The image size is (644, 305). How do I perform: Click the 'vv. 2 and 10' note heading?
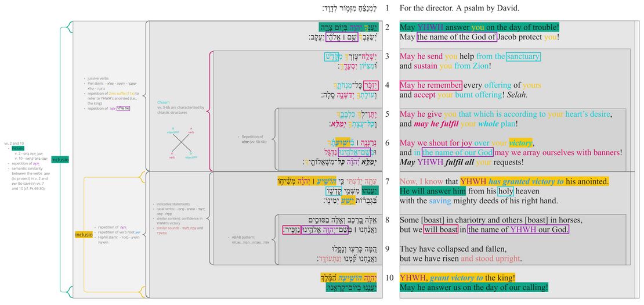[x=13, y=143]
